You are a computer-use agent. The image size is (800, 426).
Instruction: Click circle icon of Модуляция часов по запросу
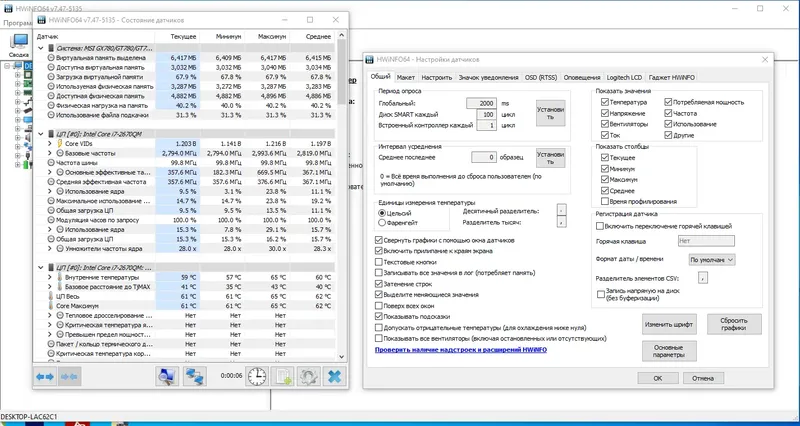coord(51,220)
